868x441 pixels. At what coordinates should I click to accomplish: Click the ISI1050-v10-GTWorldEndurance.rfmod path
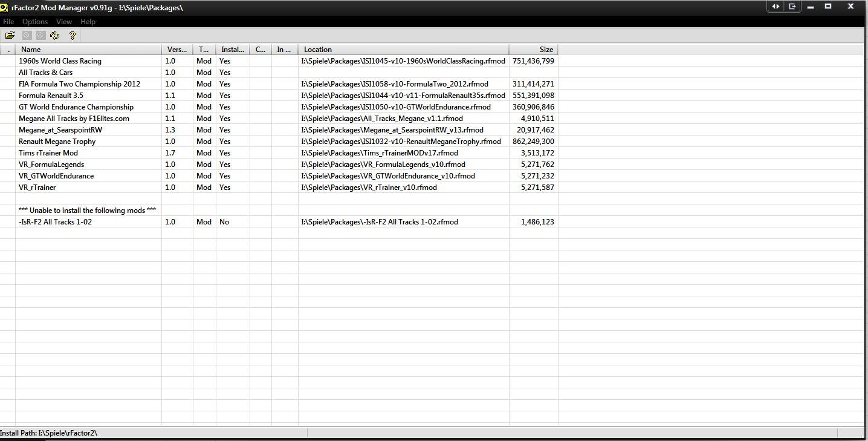pyautogui.click(x=396, y=107)
